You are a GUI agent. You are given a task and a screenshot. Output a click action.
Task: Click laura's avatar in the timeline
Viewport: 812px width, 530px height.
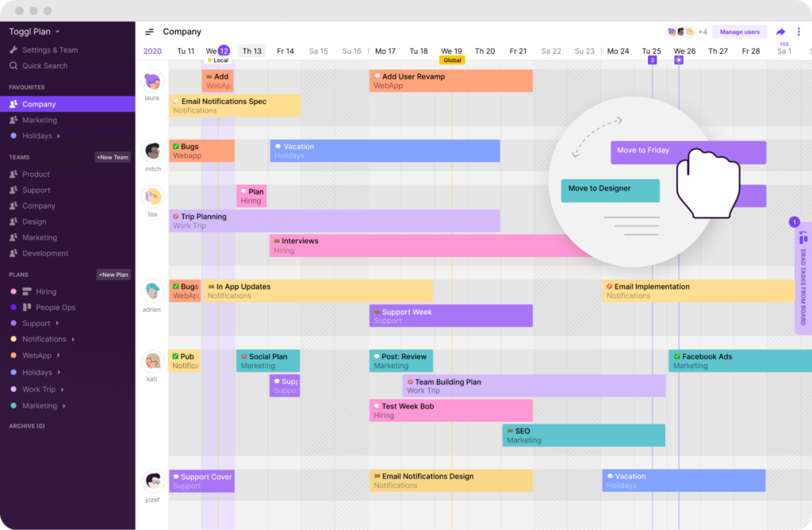click(151, 82)
